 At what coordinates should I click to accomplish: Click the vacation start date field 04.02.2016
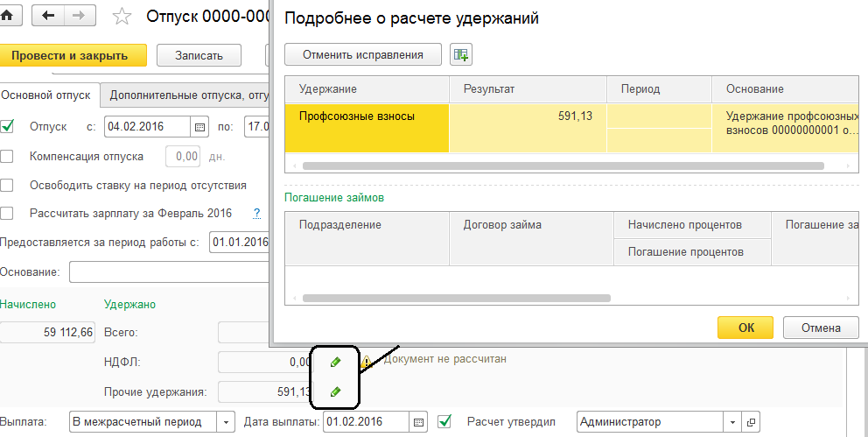tap(147, 127)
